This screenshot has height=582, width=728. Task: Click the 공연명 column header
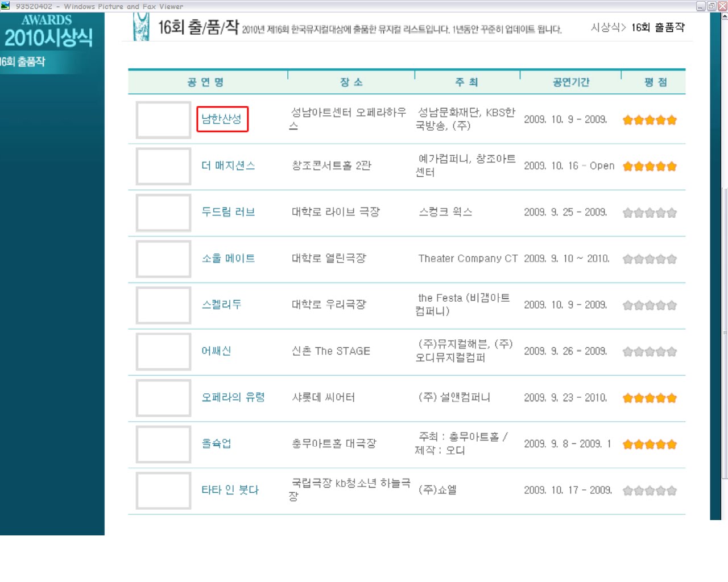pos(206,82)
